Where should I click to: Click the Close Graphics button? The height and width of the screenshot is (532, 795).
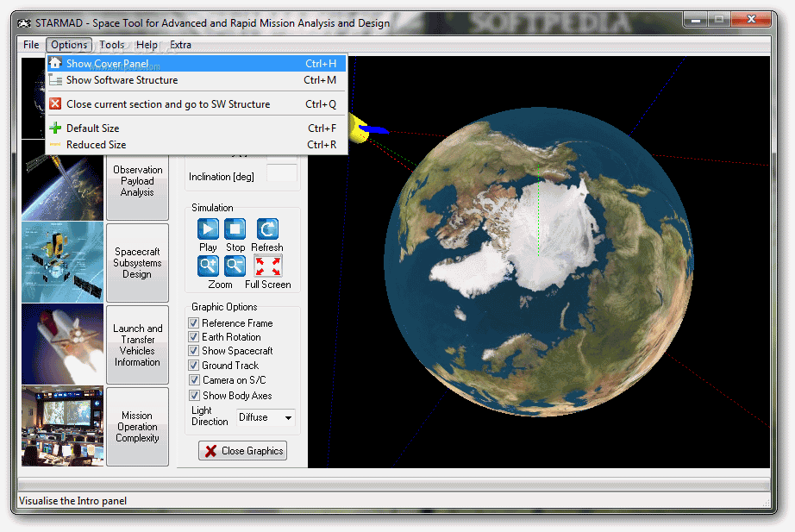pyautogui.click(x=243, y=451)
